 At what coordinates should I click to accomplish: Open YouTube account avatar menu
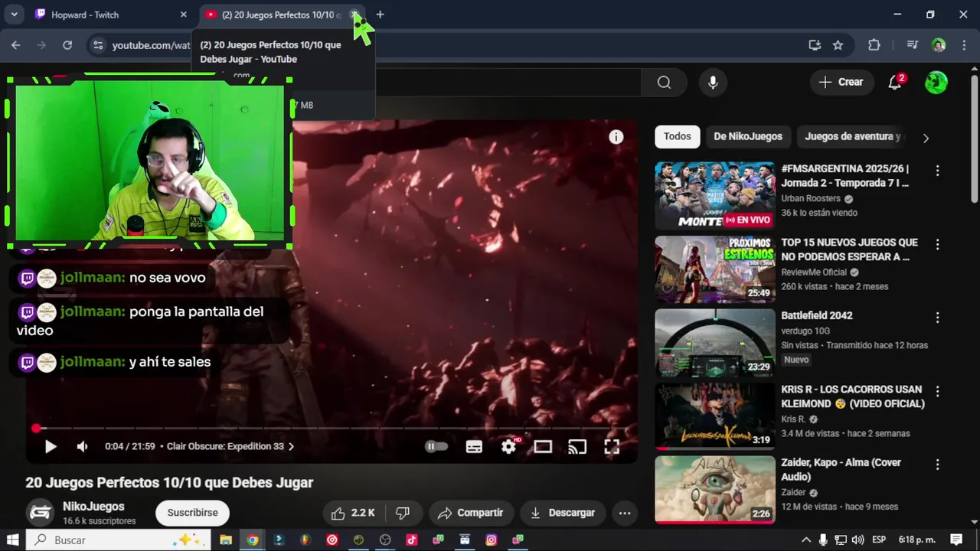click(x=936, y=82)
